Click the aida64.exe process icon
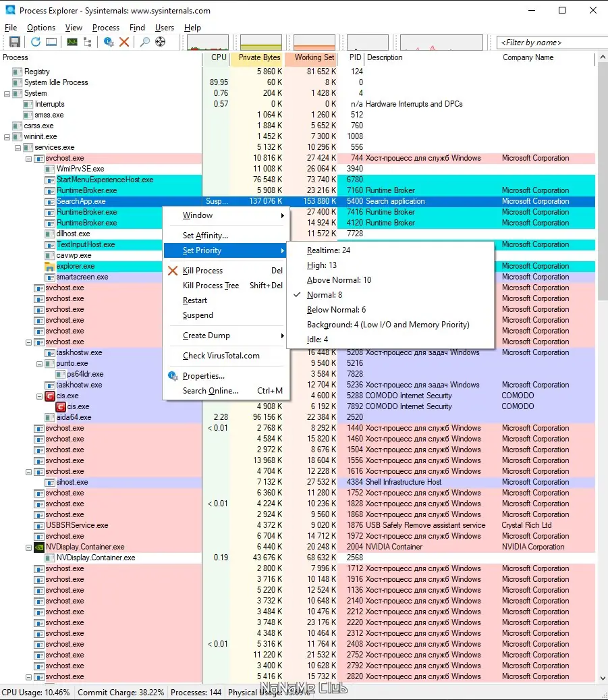Screen dimensions: 608x700 tap(49, 417)
